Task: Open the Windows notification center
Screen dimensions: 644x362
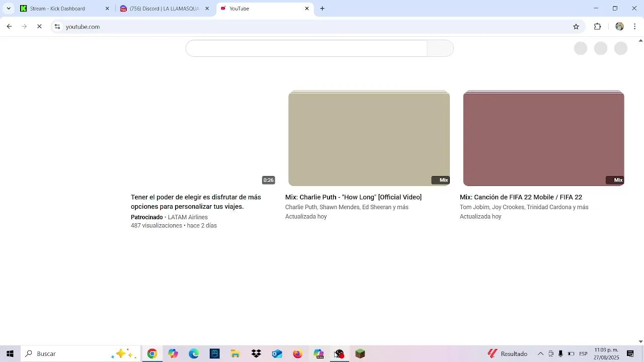Action: coord(630,354)
